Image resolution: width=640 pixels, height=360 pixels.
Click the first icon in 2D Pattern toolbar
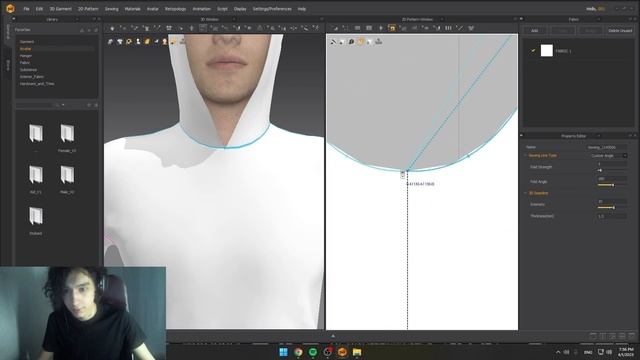pos(335,28)
